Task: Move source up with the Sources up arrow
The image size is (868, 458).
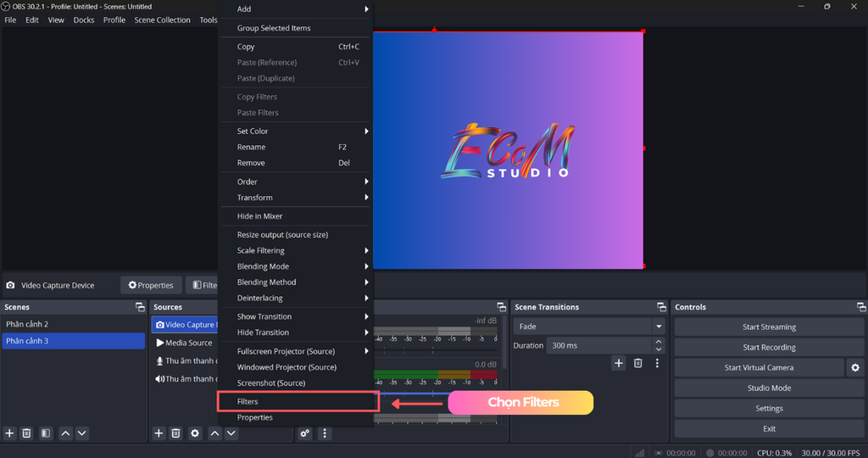Action: click(214, 433)
